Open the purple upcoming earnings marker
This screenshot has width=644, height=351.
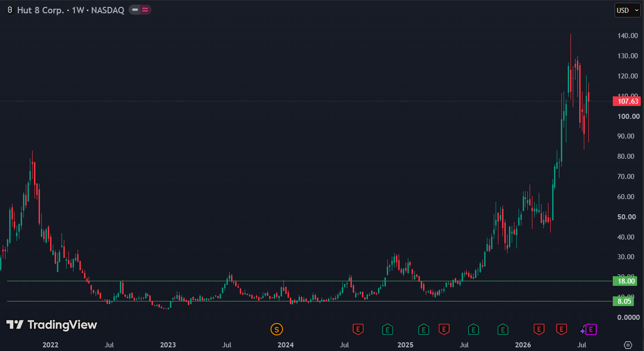point(591,329)
